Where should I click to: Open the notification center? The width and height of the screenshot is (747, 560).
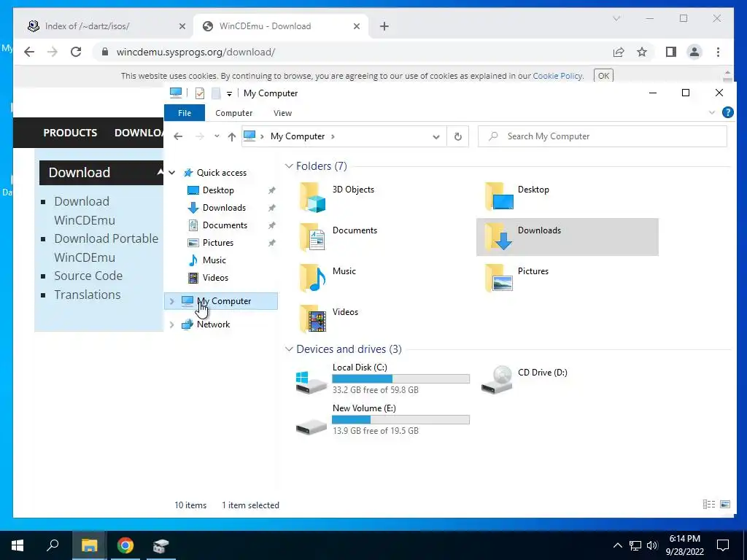coord(723,545)
